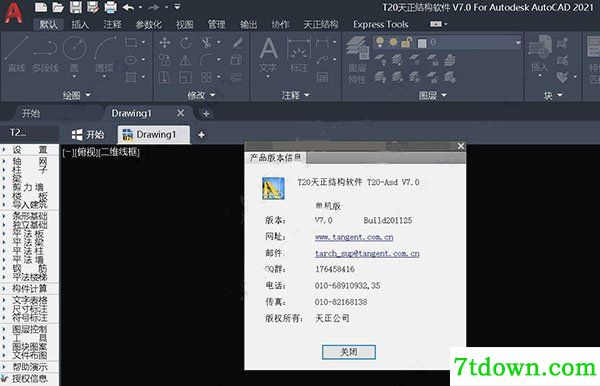Save the drawing using the floppy disk icon
600x386 pixels.
pyautogui.click(x=76, y=7)
